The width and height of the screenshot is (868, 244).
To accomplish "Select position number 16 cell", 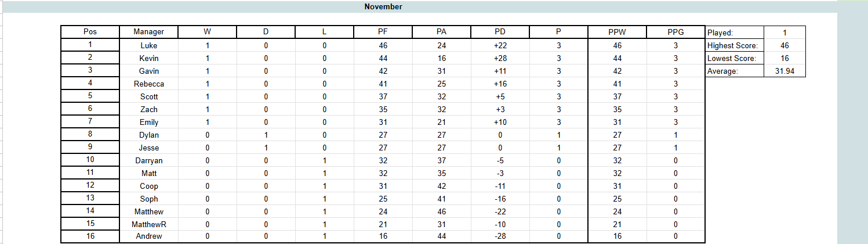I will (x=90, y=236).
